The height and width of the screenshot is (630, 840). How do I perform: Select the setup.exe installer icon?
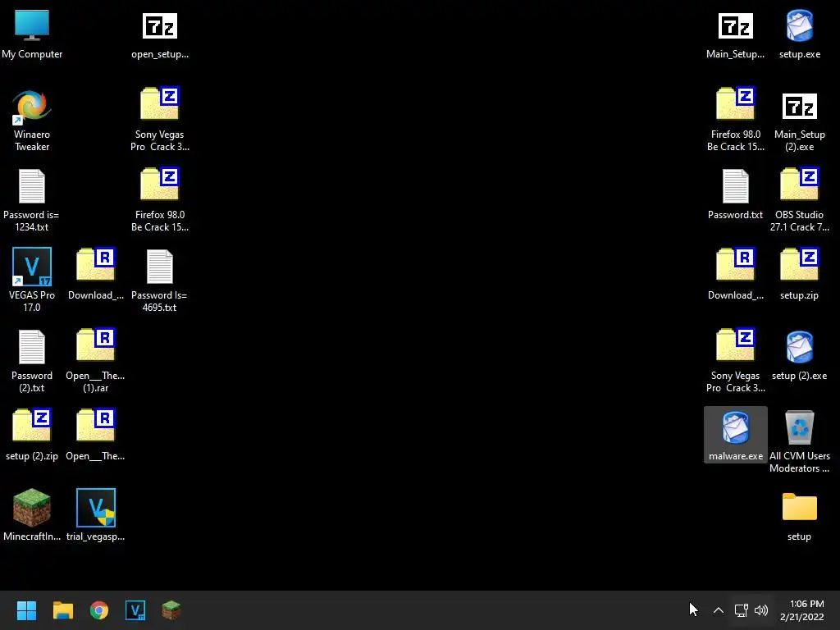799,34
